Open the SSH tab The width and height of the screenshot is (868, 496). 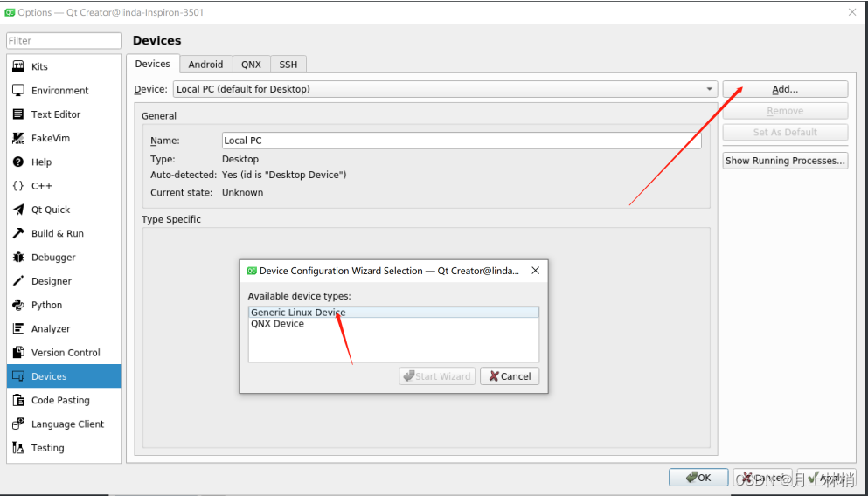[288, 64]
